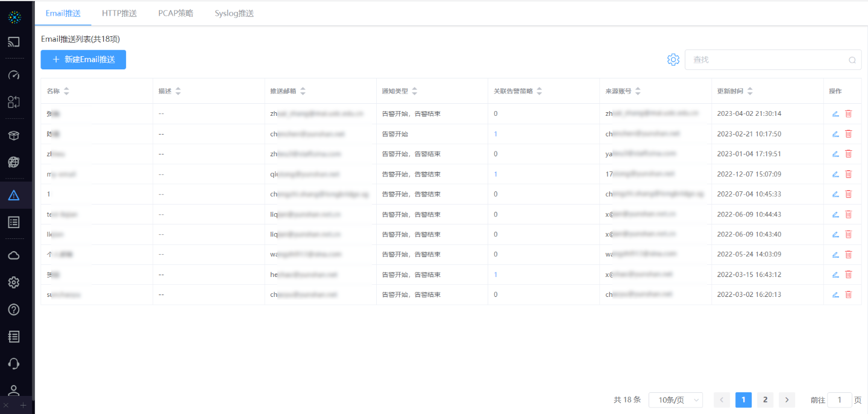Click the 新建Email推送 button
This screenshot has height=414, width=868.
[x=83, y=60]
